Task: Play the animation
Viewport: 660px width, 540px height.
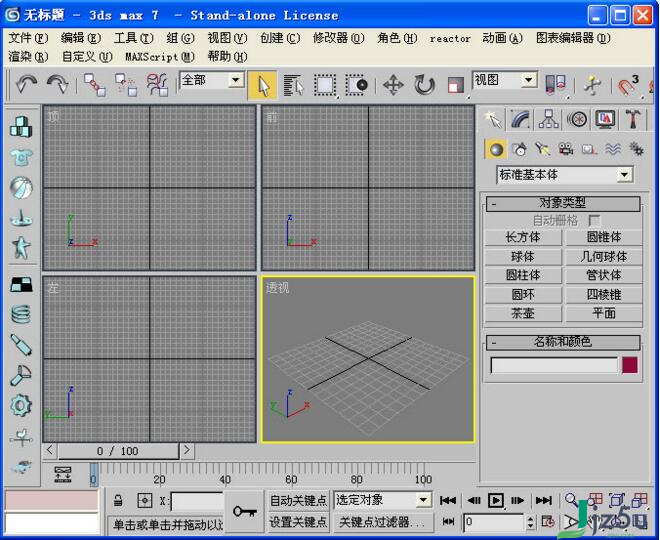Action: 496,500
